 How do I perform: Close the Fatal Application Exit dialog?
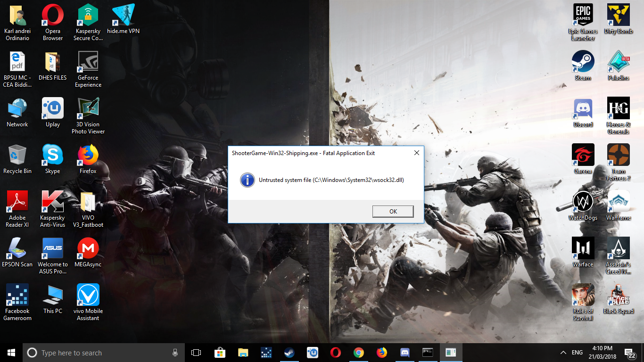click(417, 153)
